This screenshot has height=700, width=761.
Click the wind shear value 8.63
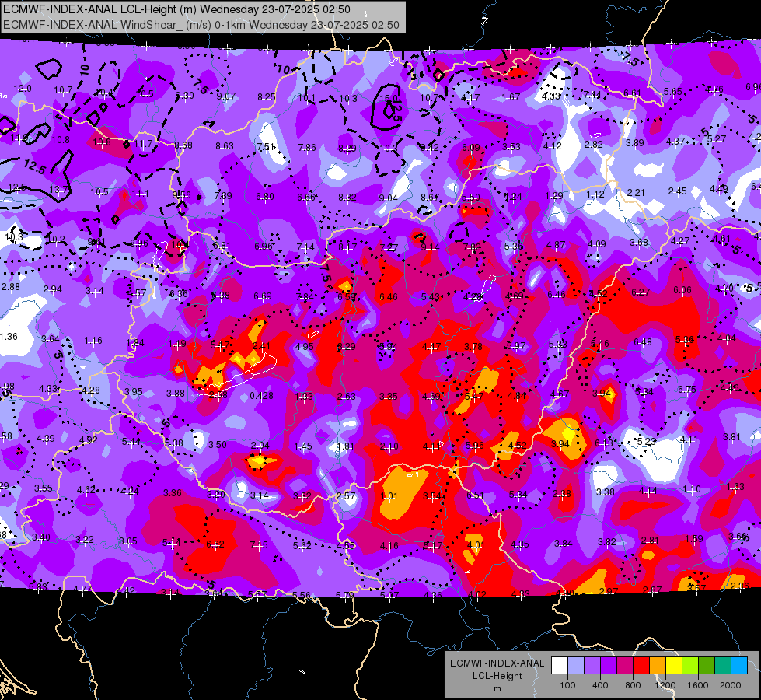tap(225, 145)
